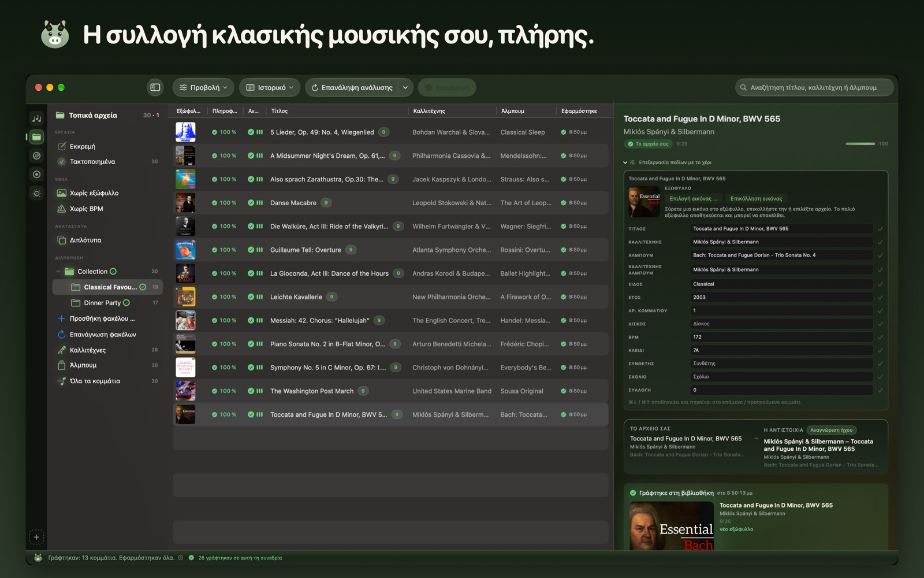This screenshot has height=578, width=924.
Task: Click the ΤΙΤΛΟΣ field checkmark
Action: (880, 229)
